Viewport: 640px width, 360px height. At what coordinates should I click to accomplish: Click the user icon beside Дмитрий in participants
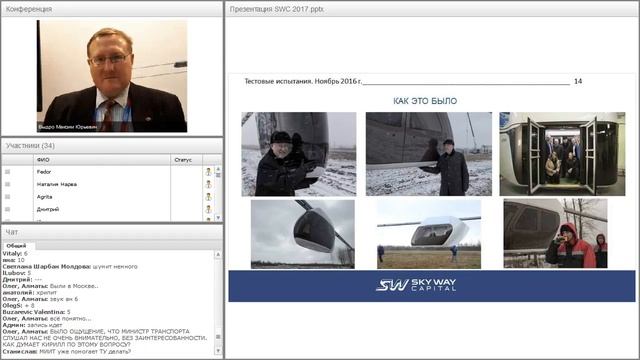(x=208, y=209)
